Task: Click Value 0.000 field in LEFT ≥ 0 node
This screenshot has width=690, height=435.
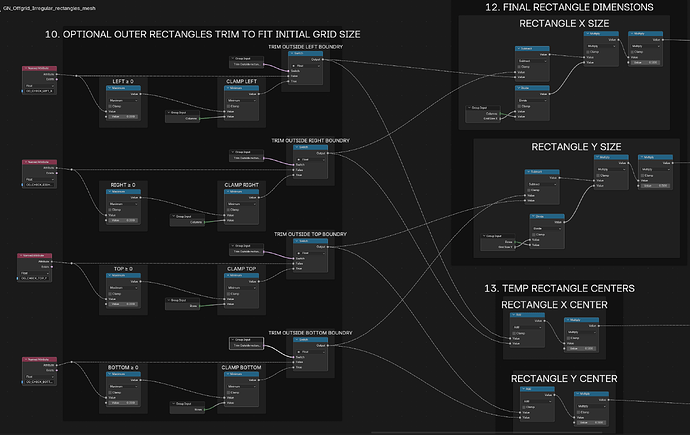Action: [123, 117]
